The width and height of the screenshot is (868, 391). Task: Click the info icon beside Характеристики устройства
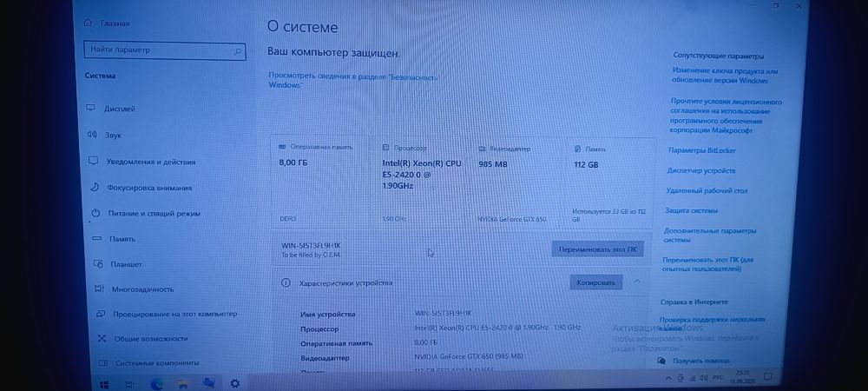point(286,282)
